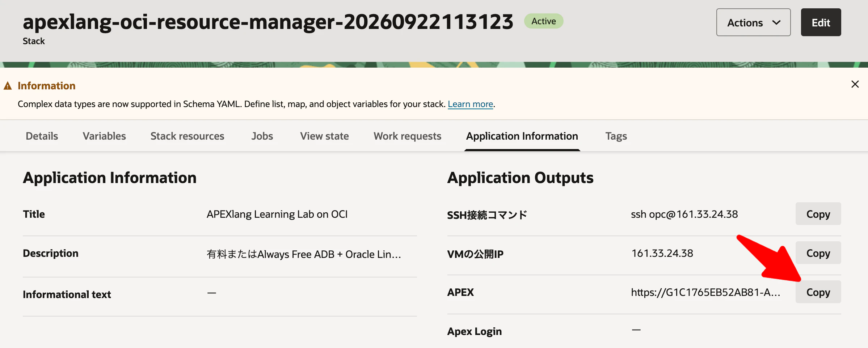
Task: Click the truncated APEX https URL value
Action: coord(705,292)
